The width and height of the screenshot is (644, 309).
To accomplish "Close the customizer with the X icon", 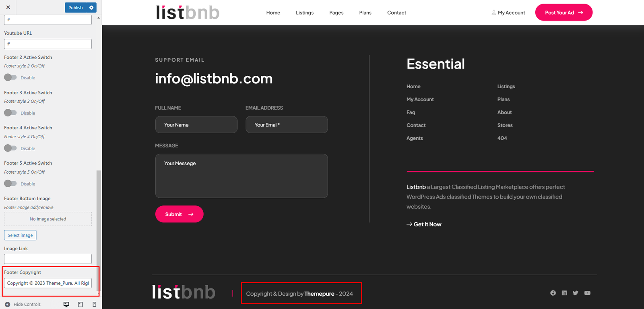I will pos(8,7).
